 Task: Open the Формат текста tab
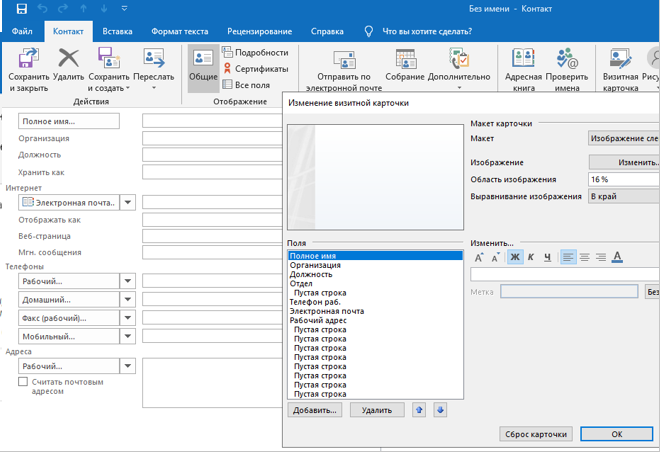point(180,32)
